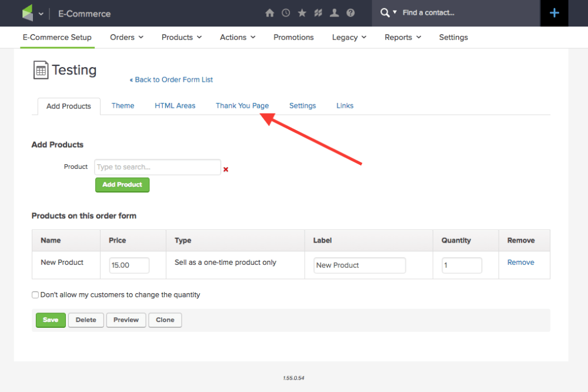Click the order form icon beside Testing
The height and width of the screenshot is (392, 588).
point(41,70)
